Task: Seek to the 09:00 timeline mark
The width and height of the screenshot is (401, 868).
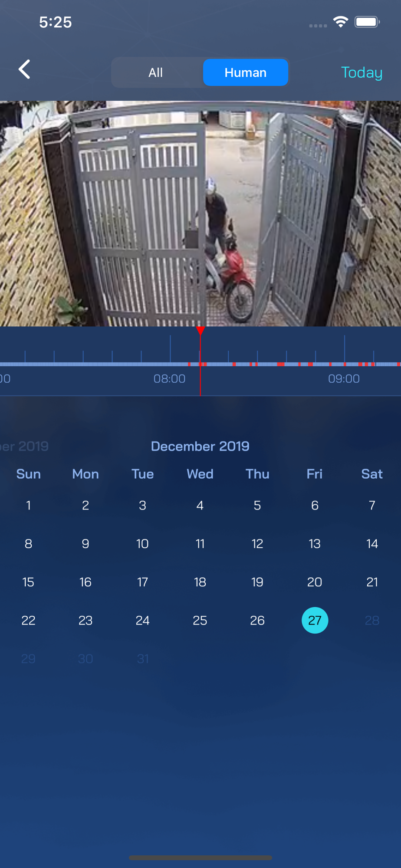Action: (x=344, y=378)
